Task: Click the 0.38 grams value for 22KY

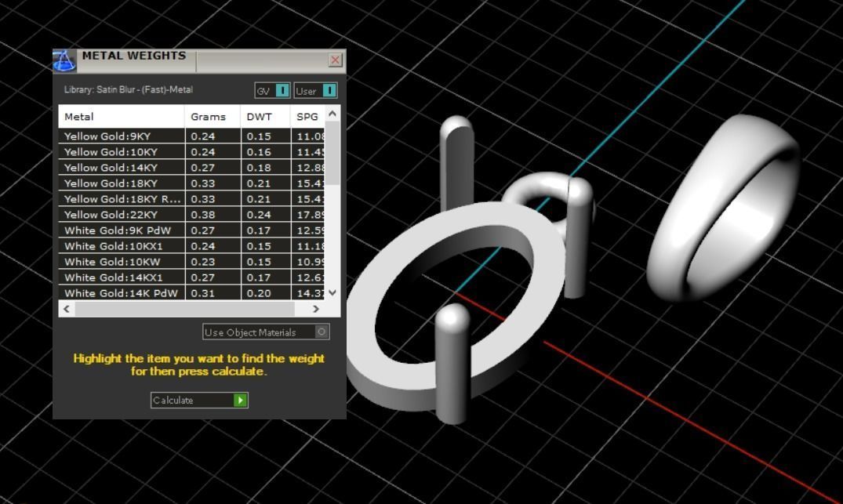Action: click(202, 215)
